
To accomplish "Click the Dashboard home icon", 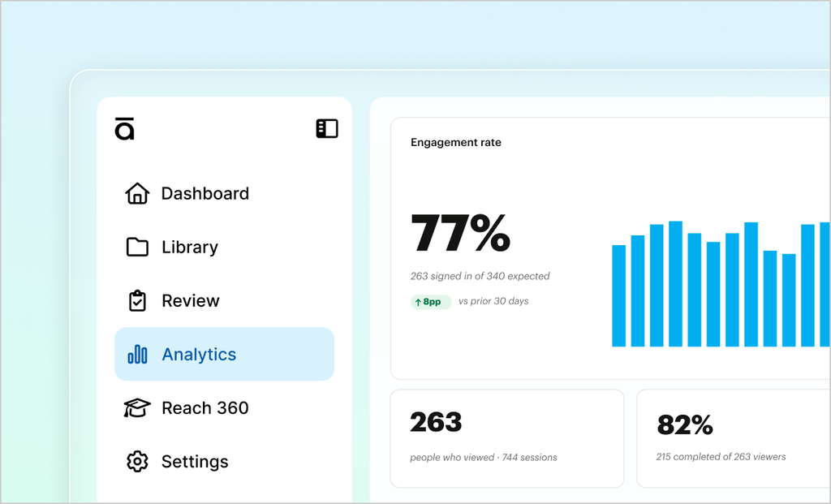I will pos(137,193).
